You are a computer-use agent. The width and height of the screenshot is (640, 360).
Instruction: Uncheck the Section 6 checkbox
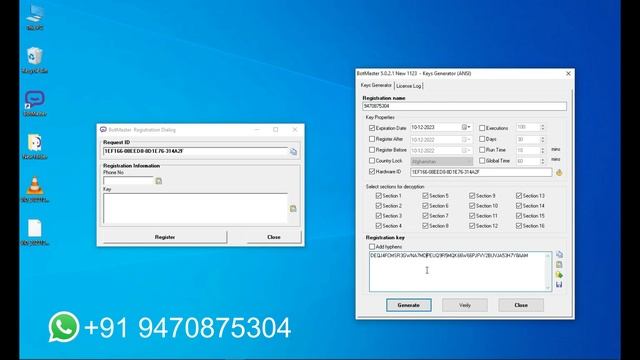425,206
